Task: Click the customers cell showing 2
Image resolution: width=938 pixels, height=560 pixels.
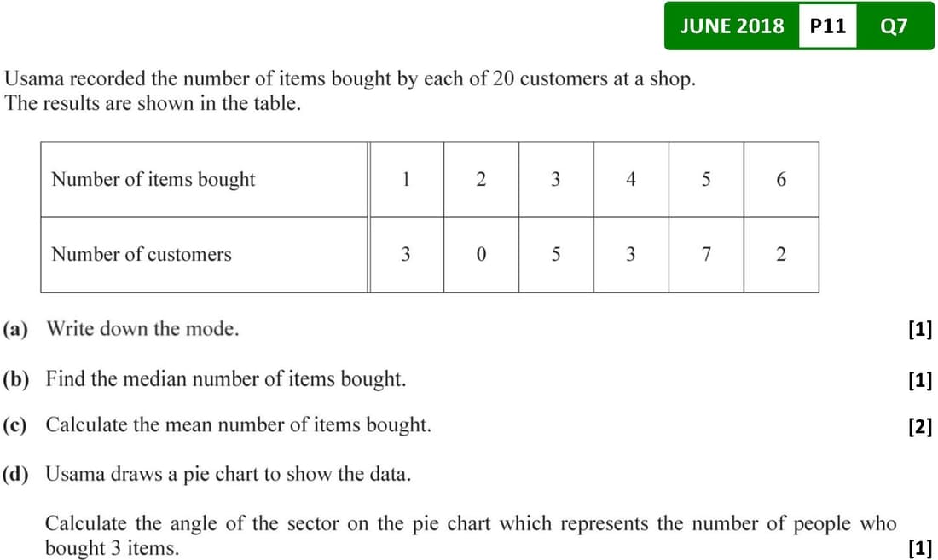Action: tap(781, 254)
